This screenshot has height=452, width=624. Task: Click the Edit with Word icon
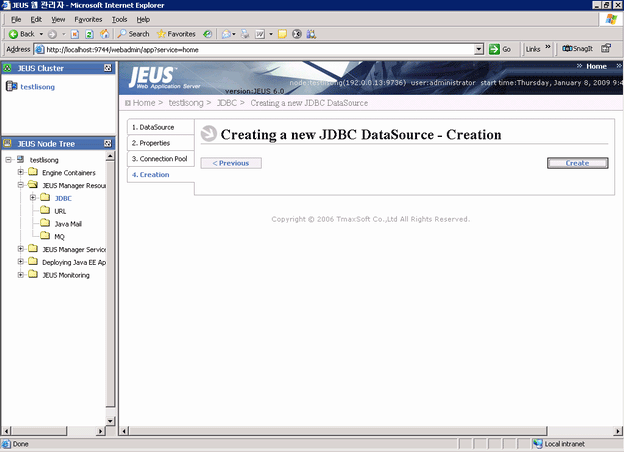click(x=260, y=34)
